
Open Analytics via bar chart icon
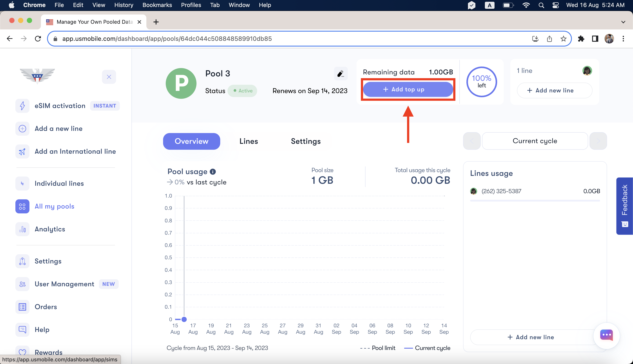22,229
